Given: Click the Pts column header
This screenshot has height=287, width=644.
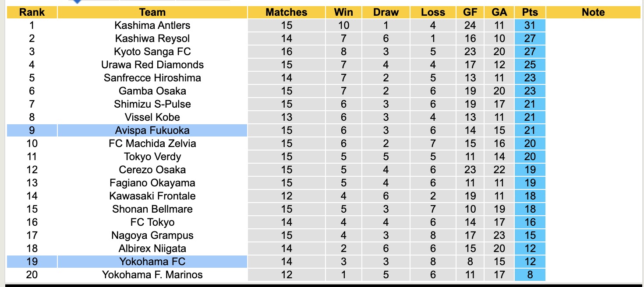Looking at the screenshot, I should (530, 12).
